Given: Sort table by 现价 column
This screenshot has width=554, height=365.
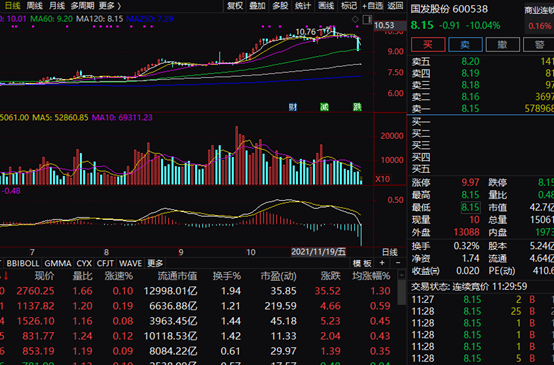Looking at the screenshot, I should [x=44, y=276].
